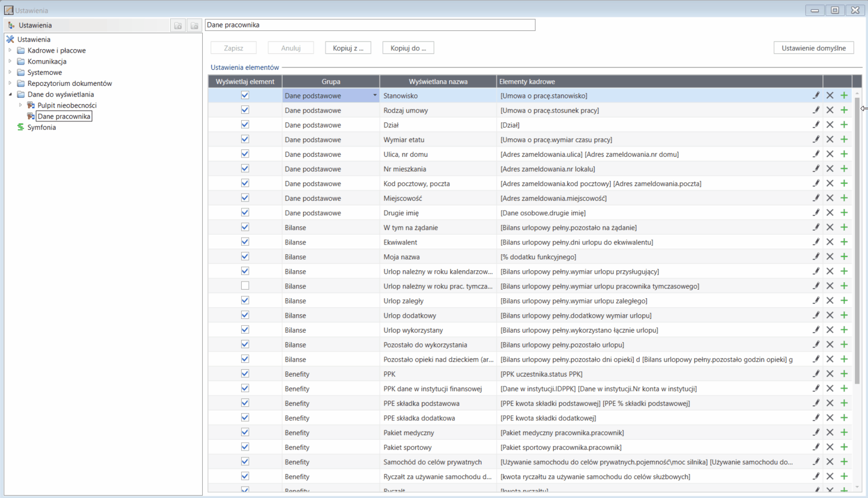The image size is (868, 498).
Task: Toggle the Pakiet medyczny display checkbox
Action: tap(245, 432)
